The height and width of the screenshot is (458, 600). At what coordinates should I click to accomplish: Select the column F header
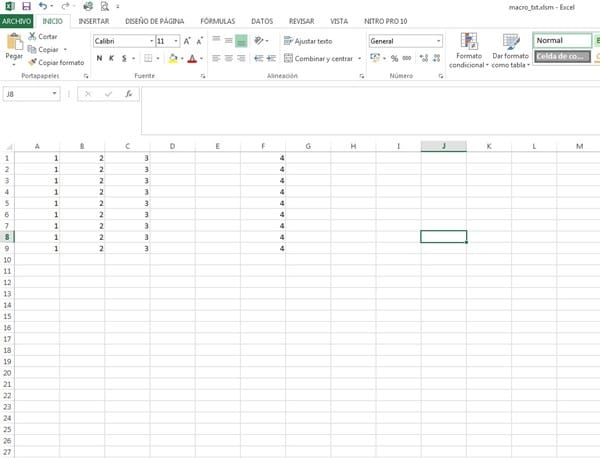click(x=262, y=146)
